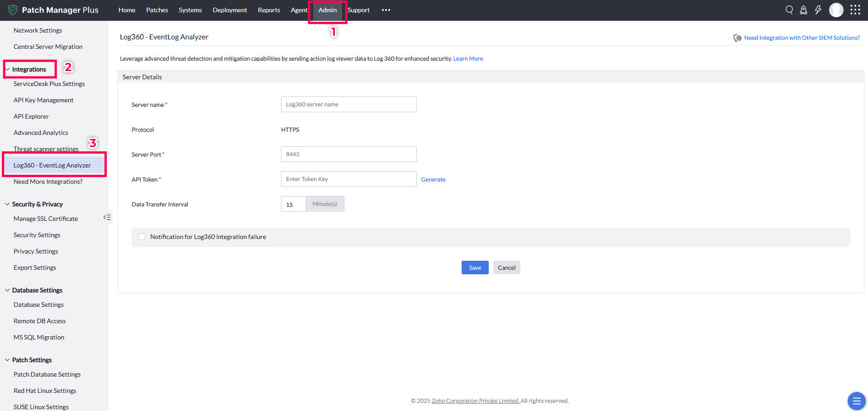Click the rocket notification icon

pos(804,10)
